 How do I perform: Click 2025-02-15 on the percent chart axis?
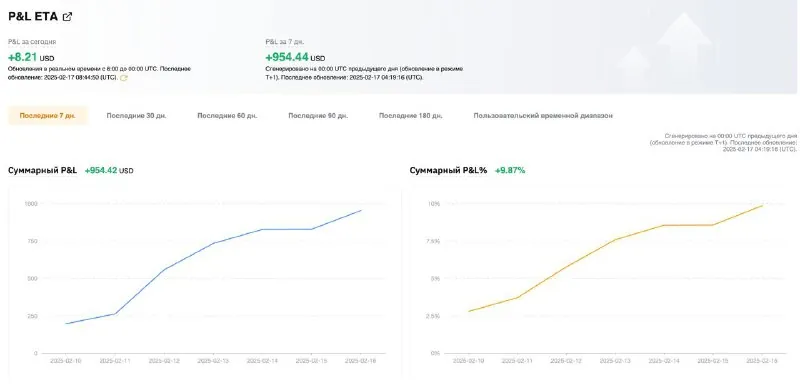[x=713, y=361]
